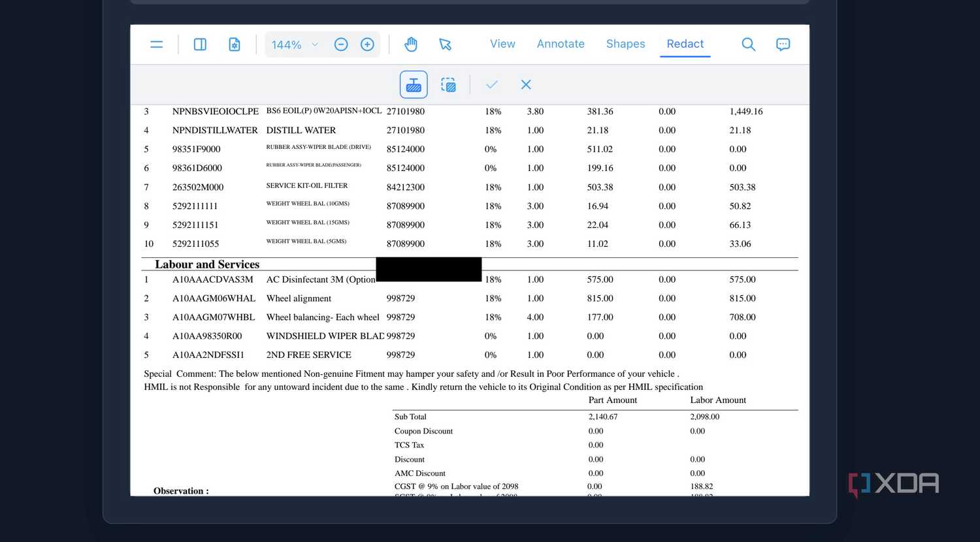
Task: Open page settings document icon
Action: (235, 44)
